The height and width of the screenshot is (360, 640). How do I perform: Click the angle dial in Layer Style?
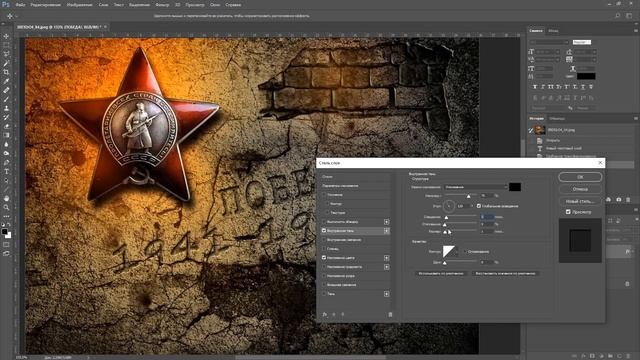449,206
